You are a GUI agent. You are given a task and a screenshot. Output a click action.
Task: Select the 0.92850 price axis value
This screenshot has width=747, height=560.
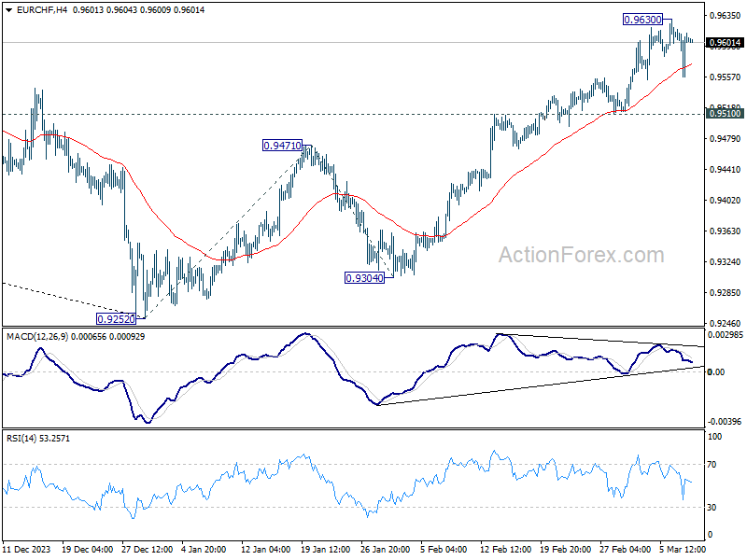(726, 293)
